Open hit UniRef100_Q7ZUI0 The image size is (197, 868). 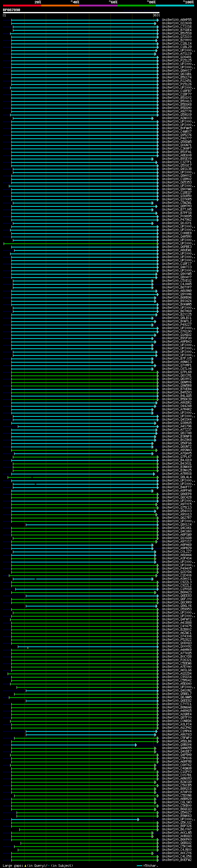(x=177, y=37)
